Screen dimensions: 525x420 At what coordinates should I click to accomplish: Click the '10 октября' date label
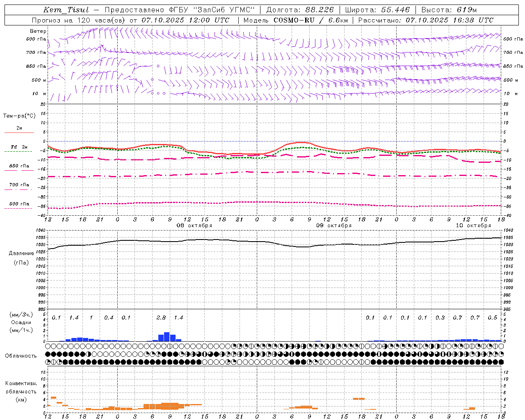(x=473, y=226)
